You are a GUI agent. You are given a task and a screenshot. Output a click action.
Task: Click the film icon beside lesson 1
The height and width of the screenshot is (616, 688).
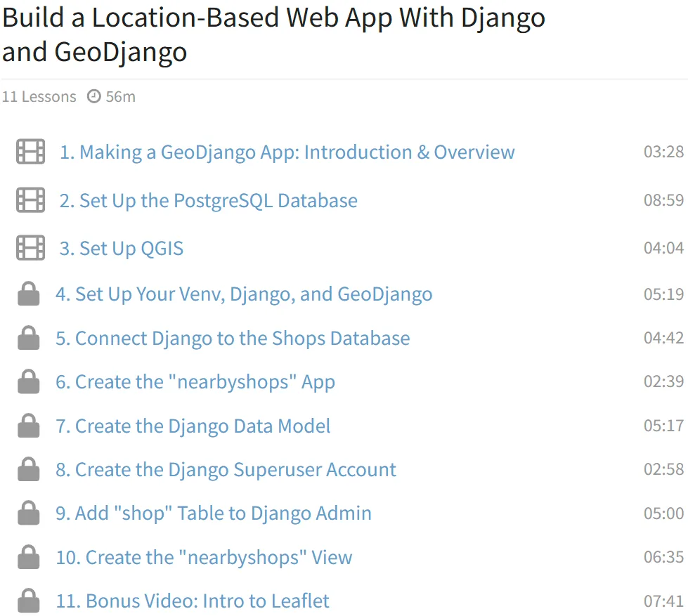coord(30,151)
